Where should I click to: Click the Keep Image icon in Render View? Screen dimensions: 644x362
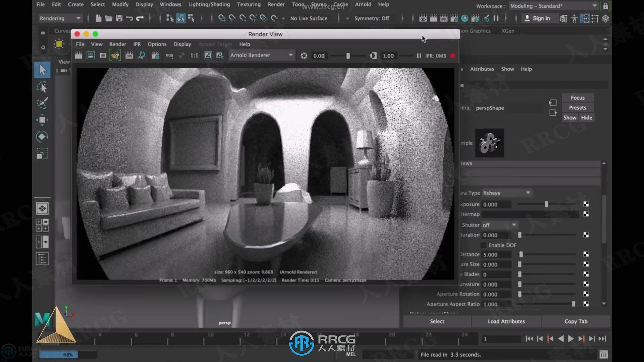[208, 56]
